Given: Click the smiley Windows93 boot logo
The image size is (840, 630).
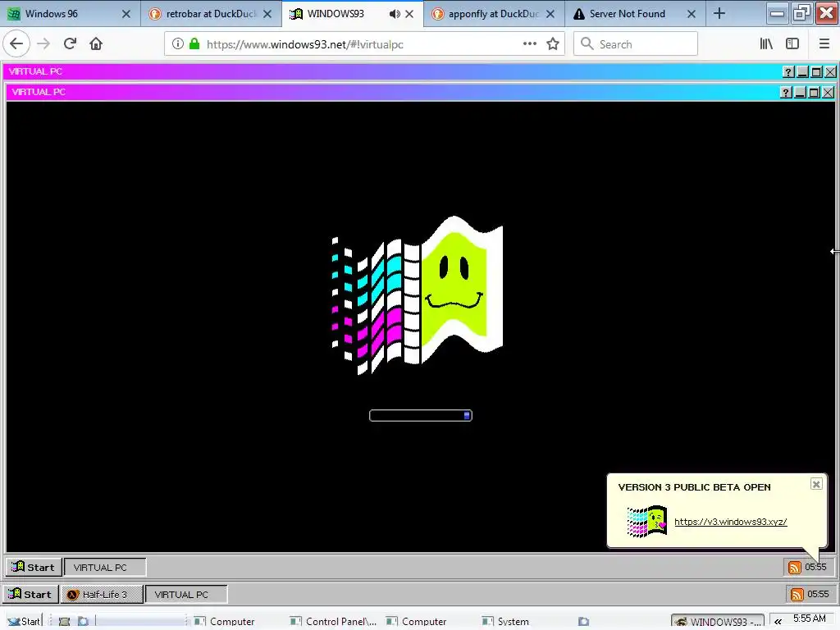Looking at the screenshot, I should tap(418, 294).
